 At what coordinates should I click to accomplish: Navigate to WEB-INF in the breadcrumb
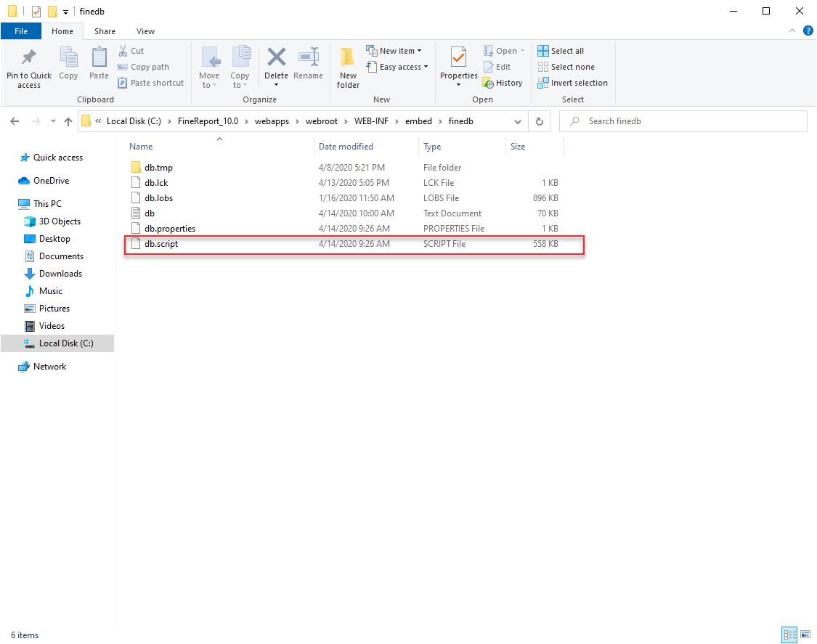coord(372,121)
